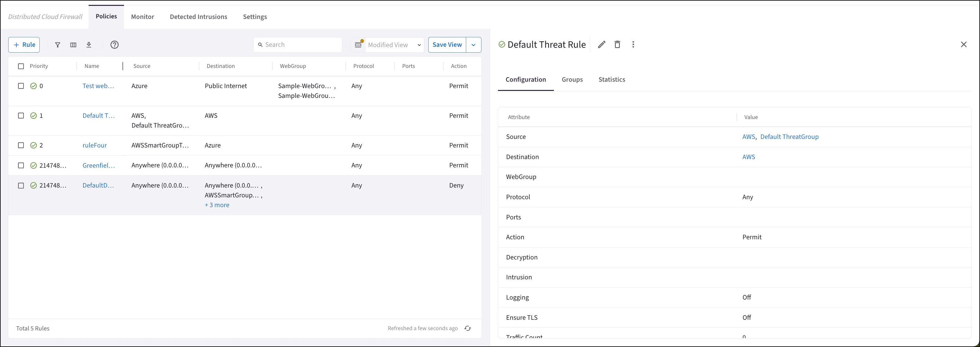Open the help question mark icon
The width and height of the screenshot is (980, 347).
pos(115,45)
